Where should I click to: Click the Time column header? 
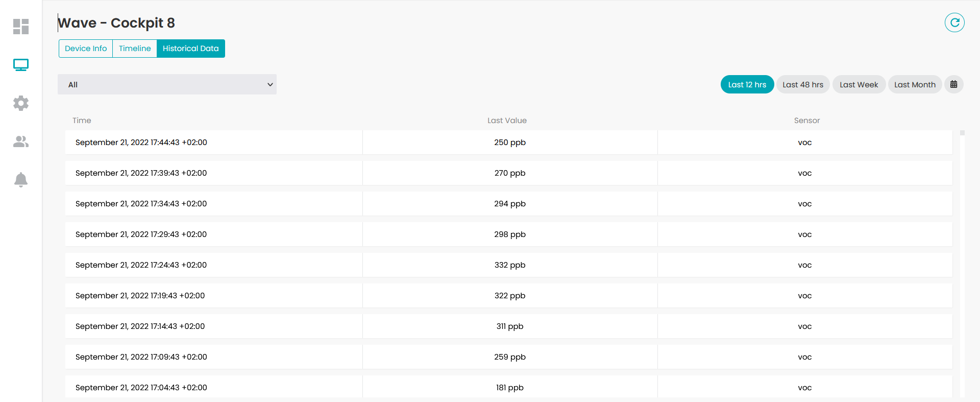coord(82,121)
